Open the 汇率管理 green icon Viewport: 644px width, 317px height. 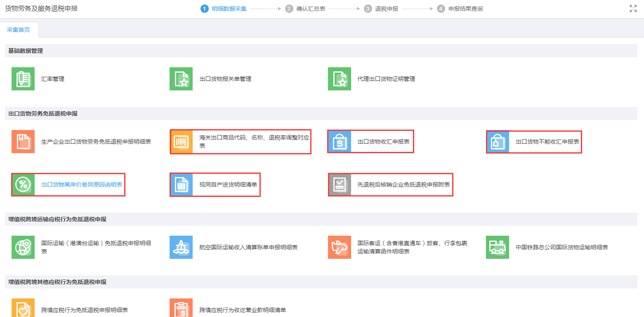[x=23, y=79]
